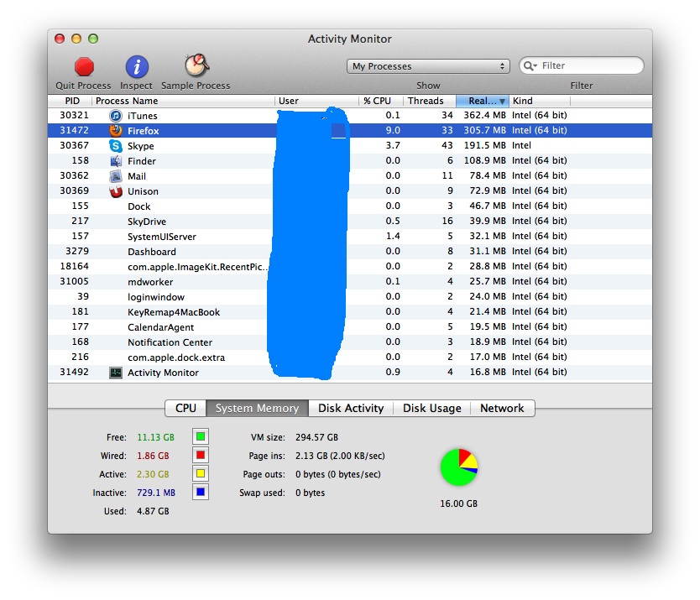Click the red Wired memory color swatch

coord(201,455)
